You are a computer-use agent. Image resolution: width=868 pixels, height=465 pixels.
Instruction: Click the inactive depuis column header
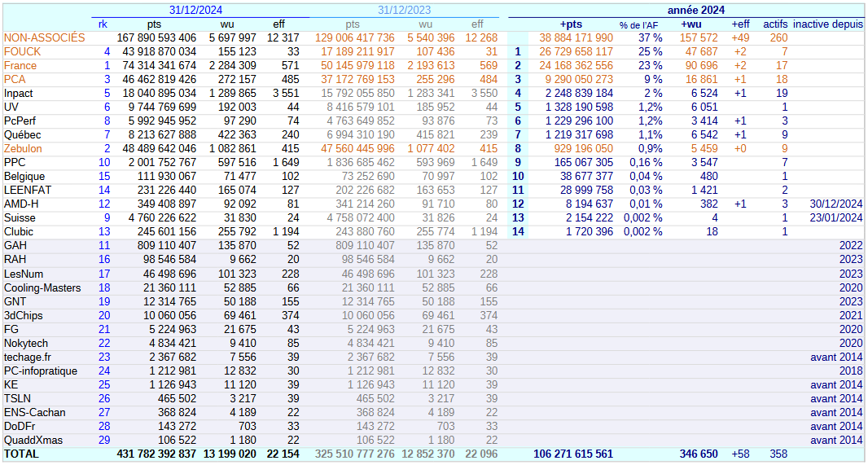pyautogui.click(x=827, y=24)
